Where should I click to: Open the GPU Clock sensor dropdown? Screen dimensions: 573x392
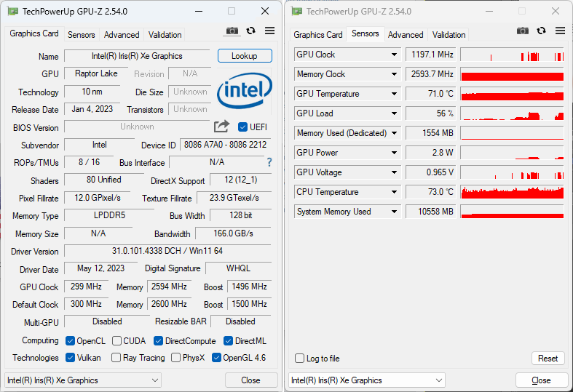[x=394, y=55]
